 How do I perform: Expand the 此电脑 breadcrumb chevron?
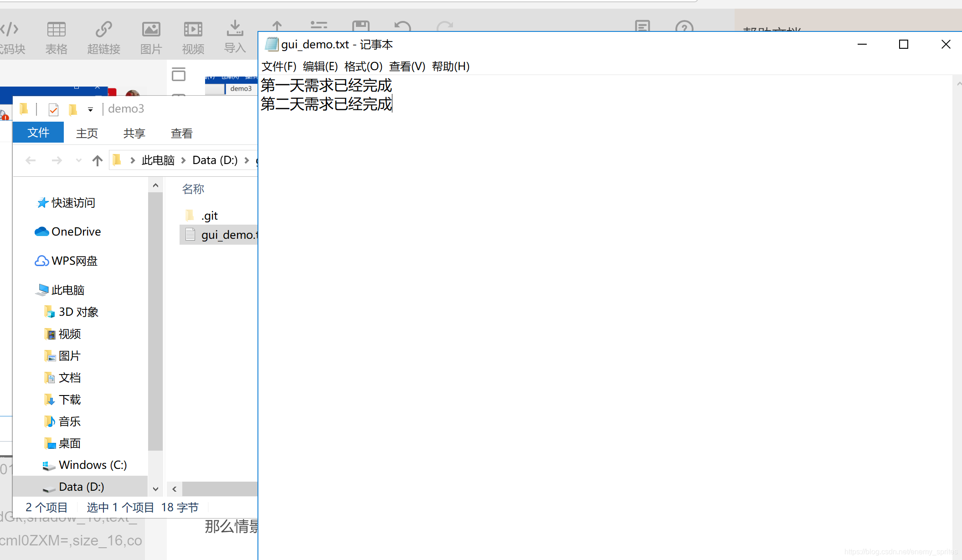(x=183, y=160)
